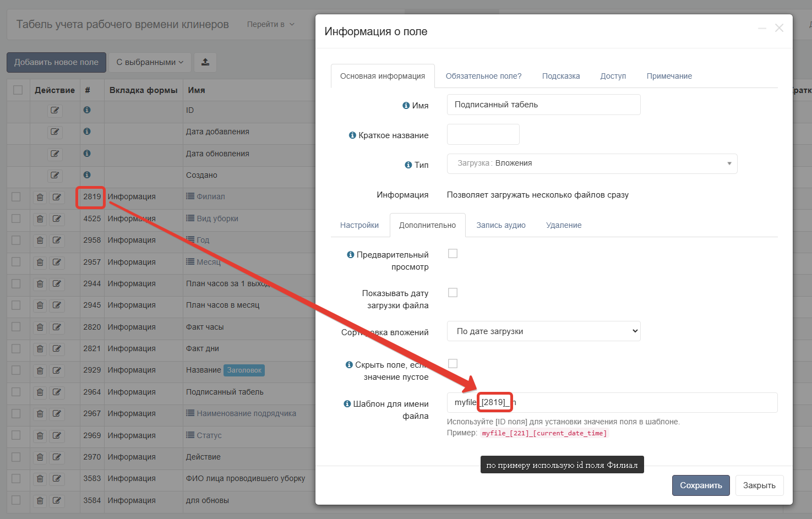Delete field 2944 План часов
Image resolution: width=812 pixels, height=519 pixels.
click(40, 284)
